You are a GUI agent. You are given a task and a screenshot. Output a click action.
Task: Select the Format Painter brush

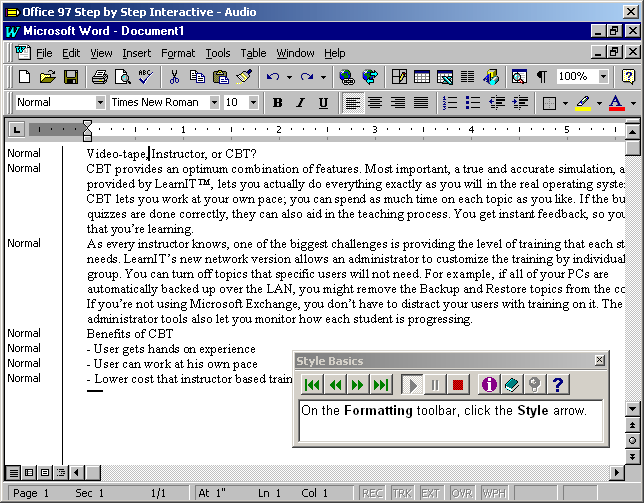pos(244,77)
